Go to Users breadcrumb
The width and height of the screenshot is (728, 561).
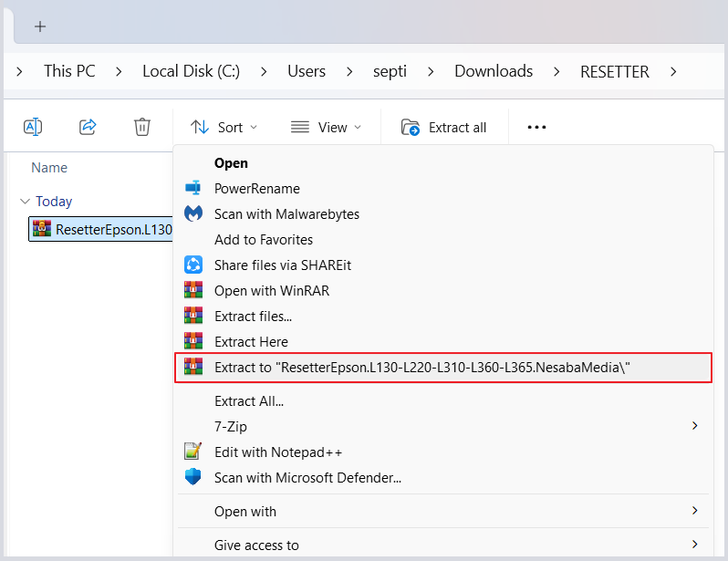click(307, 71)
